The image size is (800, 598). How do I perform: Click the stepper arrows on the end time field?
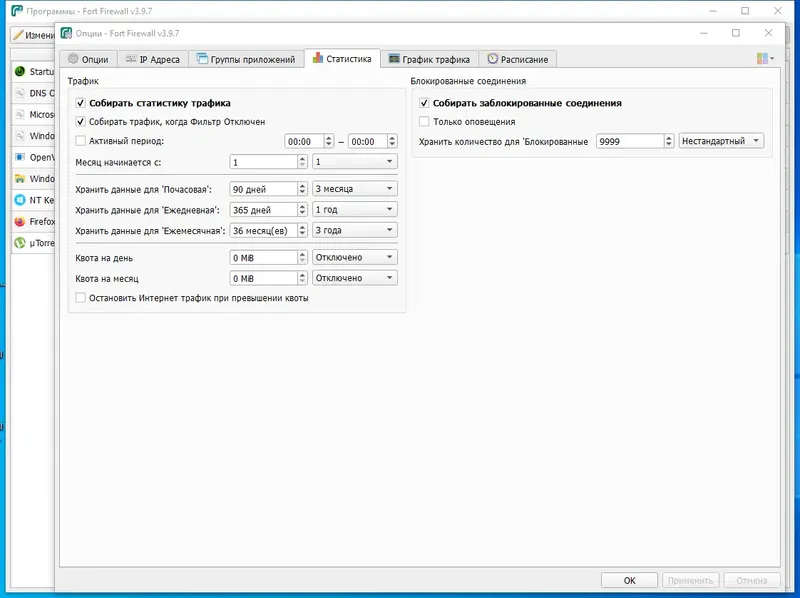click(392, 141)
